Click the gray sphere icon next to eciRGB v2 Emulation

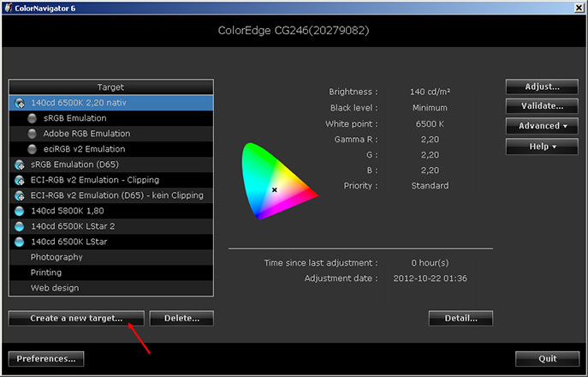[x=33, y=149]
